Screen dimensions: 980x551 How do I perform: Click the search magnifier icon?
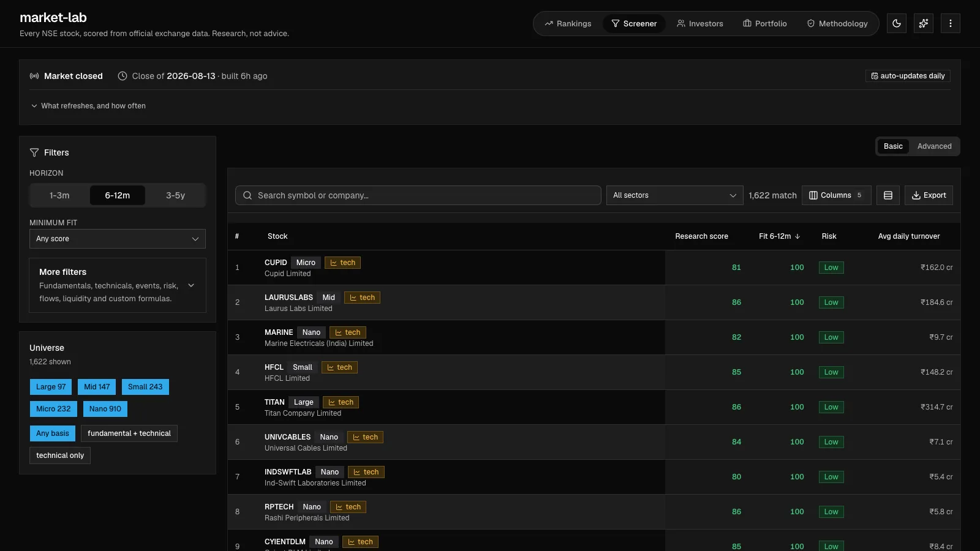(247, 195)
